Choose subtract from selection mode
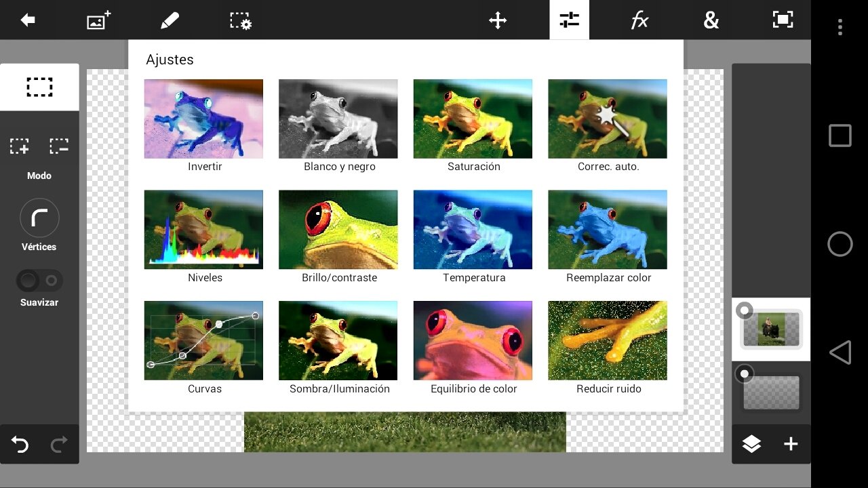The width and height of the screenshot is (868, 488). 59,146
